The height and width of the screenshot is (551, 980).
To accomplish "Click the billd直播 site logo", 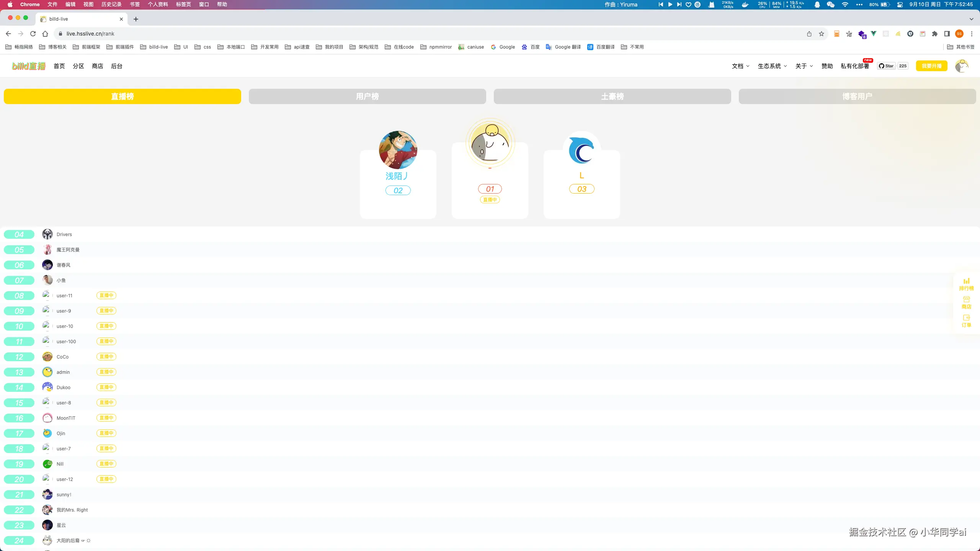I will [x=29, y=66].
